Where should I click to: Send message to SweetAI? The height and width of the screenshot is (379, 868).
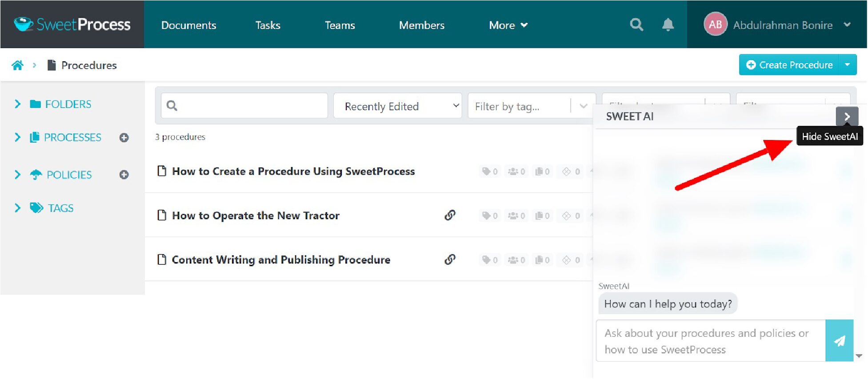[839, 341]
